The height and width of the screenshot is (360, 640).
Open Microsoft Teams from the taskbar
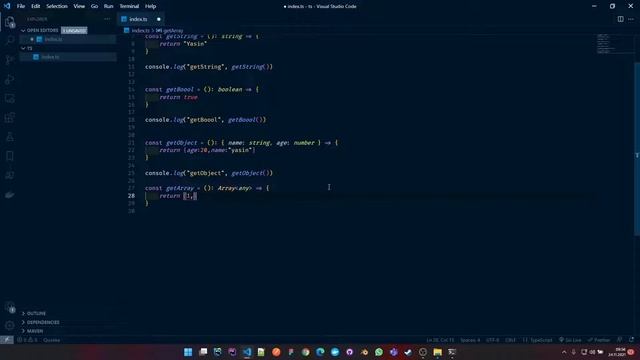(x=393, y=352)
